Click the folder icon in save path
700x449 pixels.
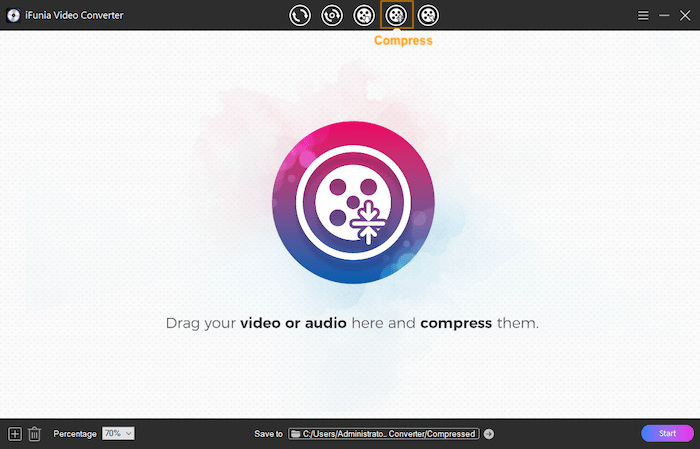click(x=296, y=434)
